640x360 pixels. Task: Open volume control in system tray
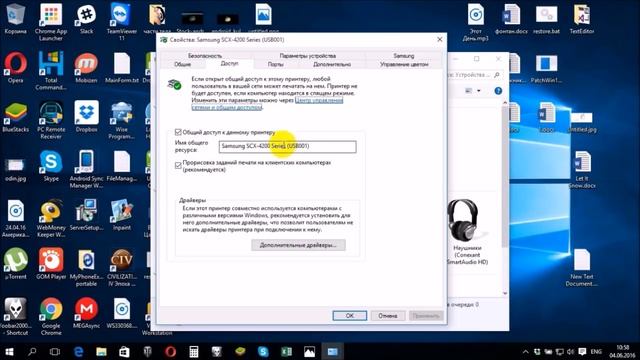click(x=570, y=351)
